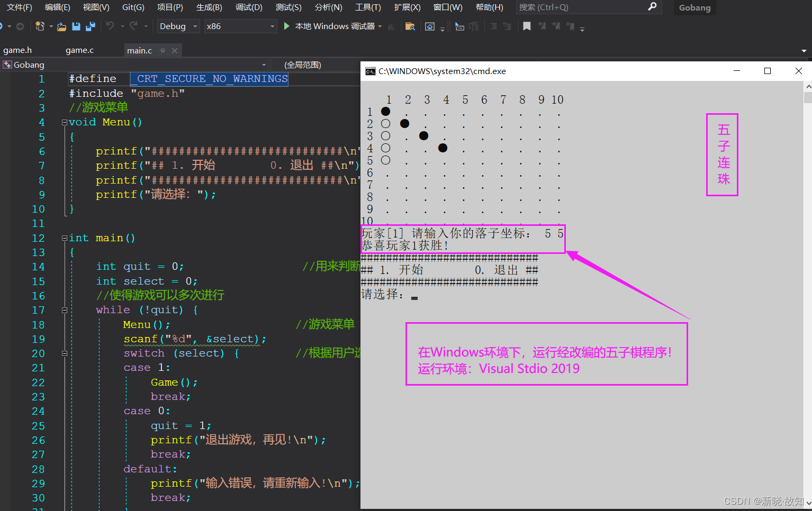Open the 文件(F) menu
812x511 pixels.
pyautogui.click(x=19, y=7)
